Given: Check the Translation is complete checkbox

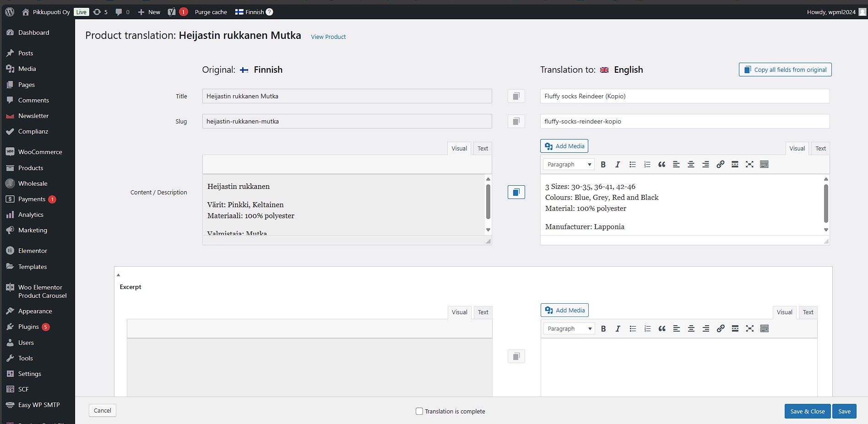Looking at the screenshot, I should (419, 411).
